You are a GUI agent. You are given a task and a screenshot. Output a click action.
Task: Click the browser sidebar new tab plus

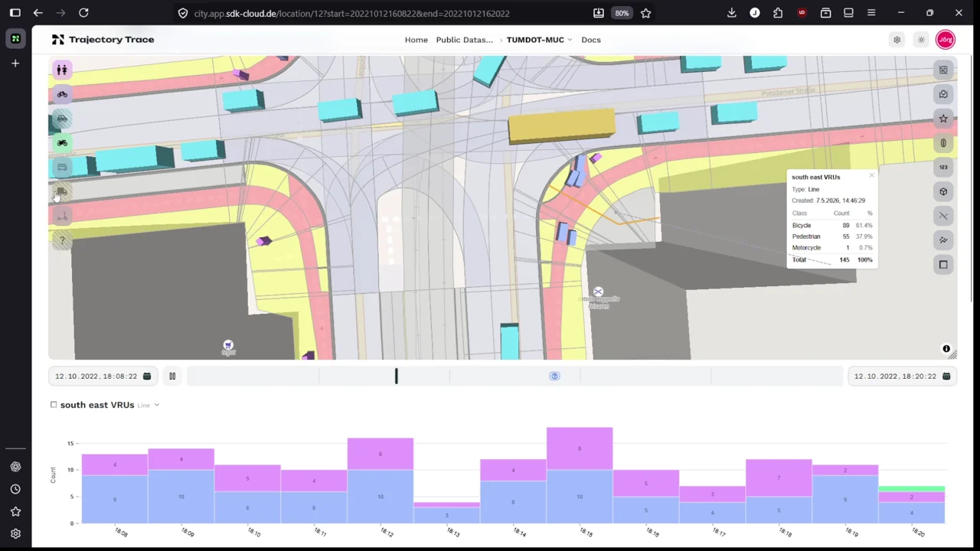15,64
